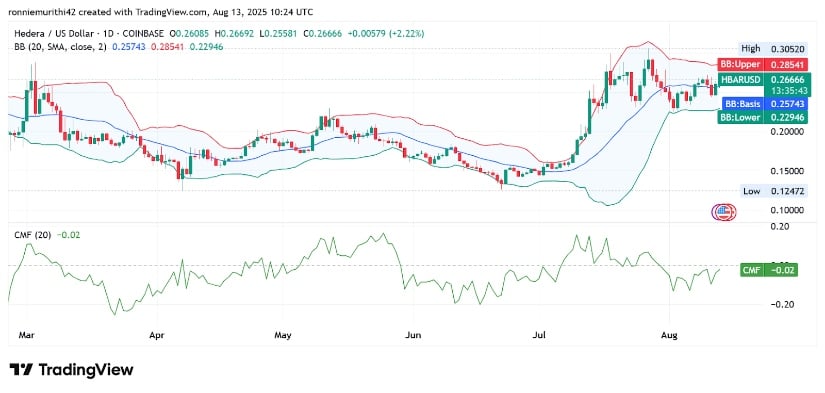Click the Jul label on time axis
Image resolution: width=825 pixels, height=393 pixels.
pos(540,335)
